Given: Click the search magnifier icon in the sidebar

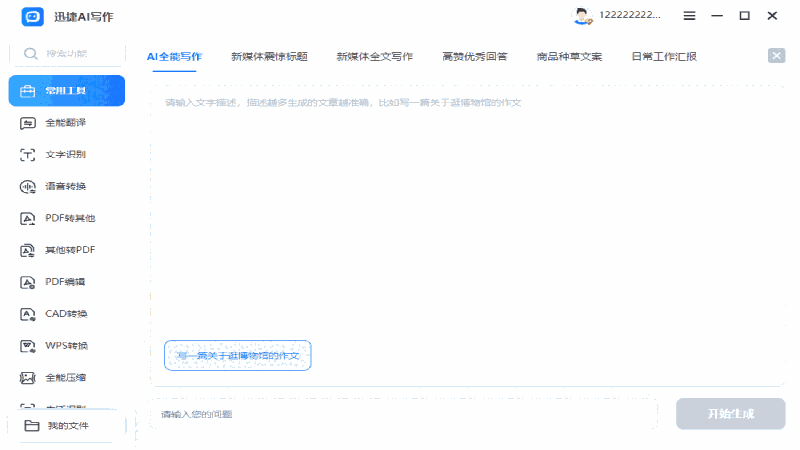Looking at the screenshot, I should click(31, 54).
